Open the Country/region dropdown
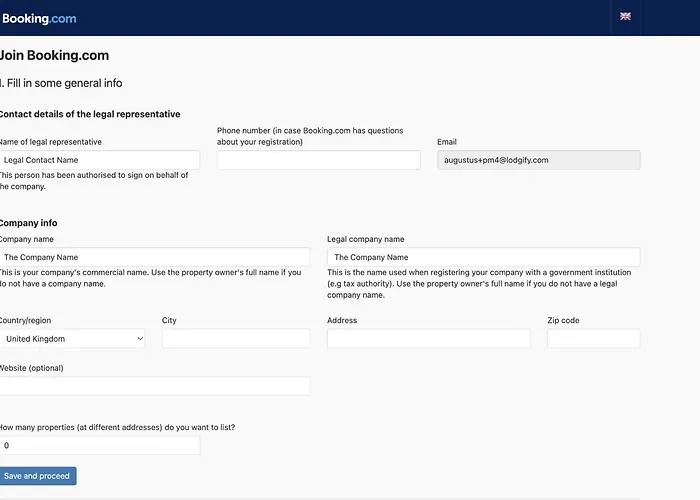700x500 pixels. (72, 339)
